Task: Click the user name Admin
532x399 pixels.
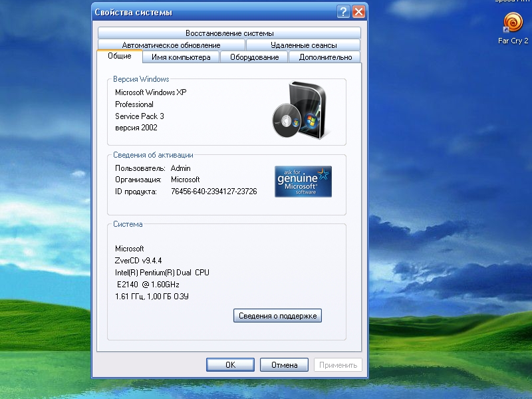Action: tap(180, 168)
